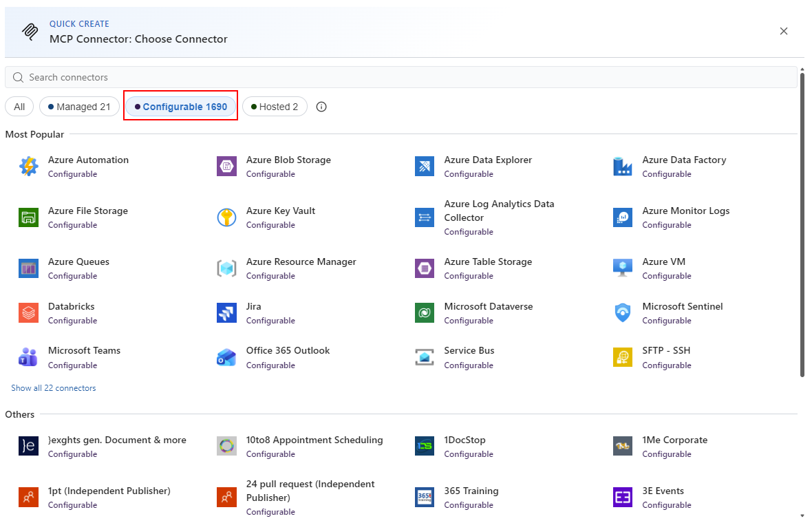This screenshot has width=812, height=523.
Task: Click Configurable label under Jira
Action: point(270,321)
